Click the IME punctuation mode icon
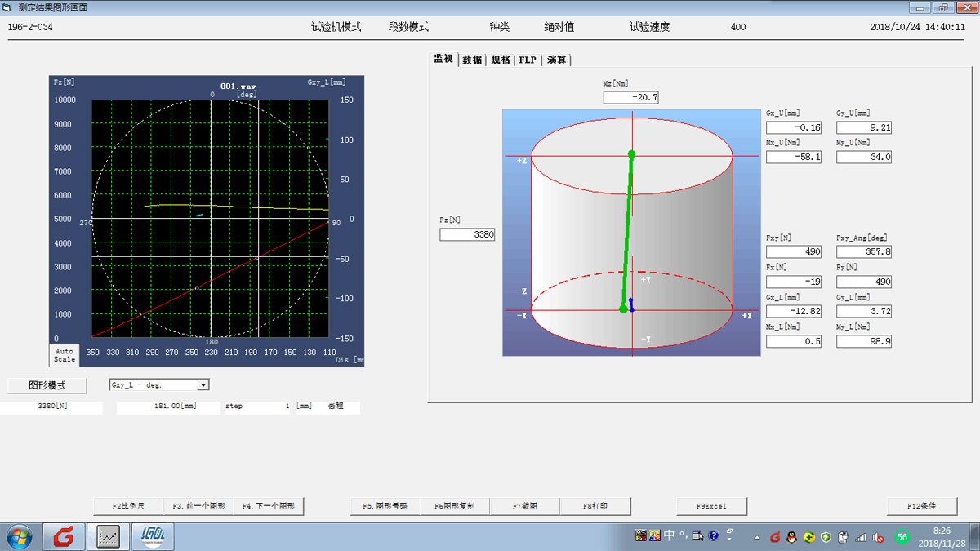 [683, 535]
